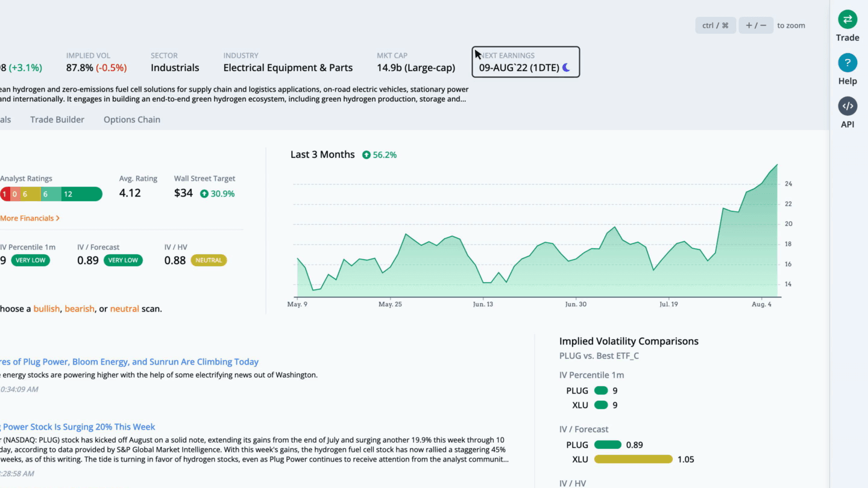Image resolution: width=868 pixels, height=488 pixels.
Task: Click up-arrow icon beside 30.9% target
Action: [204, 194]
